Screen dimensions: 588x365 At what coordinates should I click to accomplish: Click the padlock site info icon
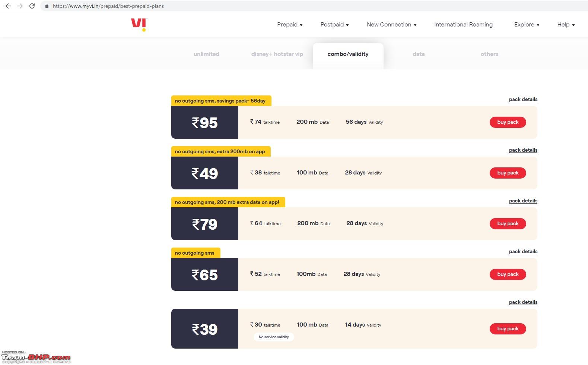(x=47, y=6)
